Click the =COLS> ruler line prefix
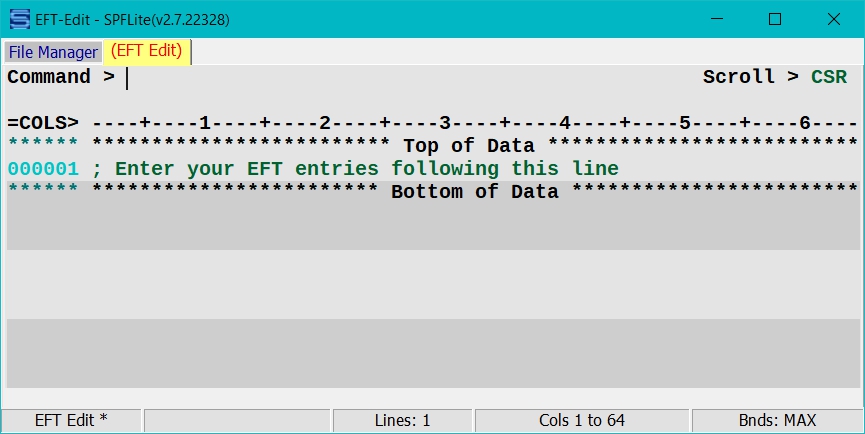 (43, 123)
